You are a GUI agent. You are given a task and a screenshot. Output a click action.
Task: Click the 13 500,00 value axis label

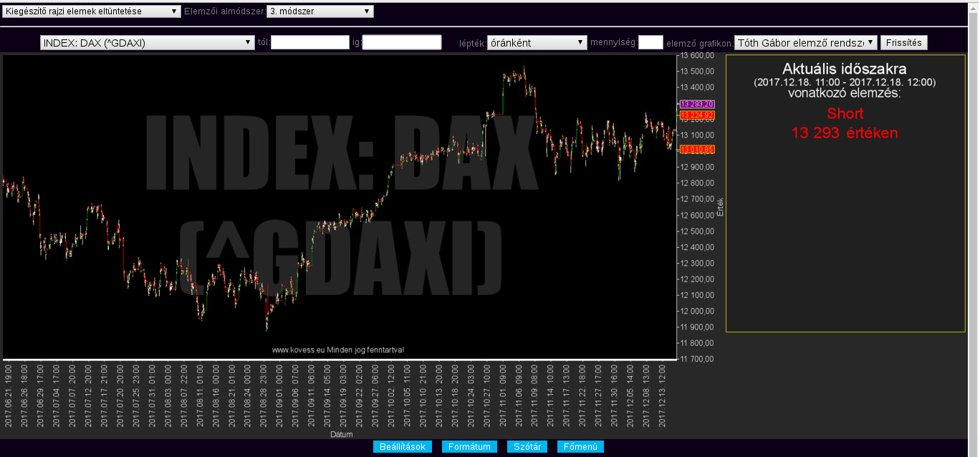click(696, 71)
